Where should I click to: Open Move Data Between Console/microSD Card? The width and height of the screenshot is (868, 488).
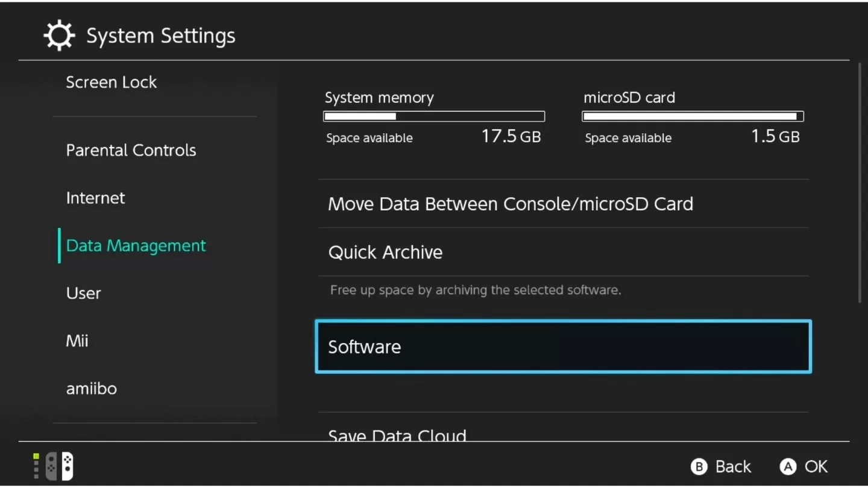[x=563, y=204]
